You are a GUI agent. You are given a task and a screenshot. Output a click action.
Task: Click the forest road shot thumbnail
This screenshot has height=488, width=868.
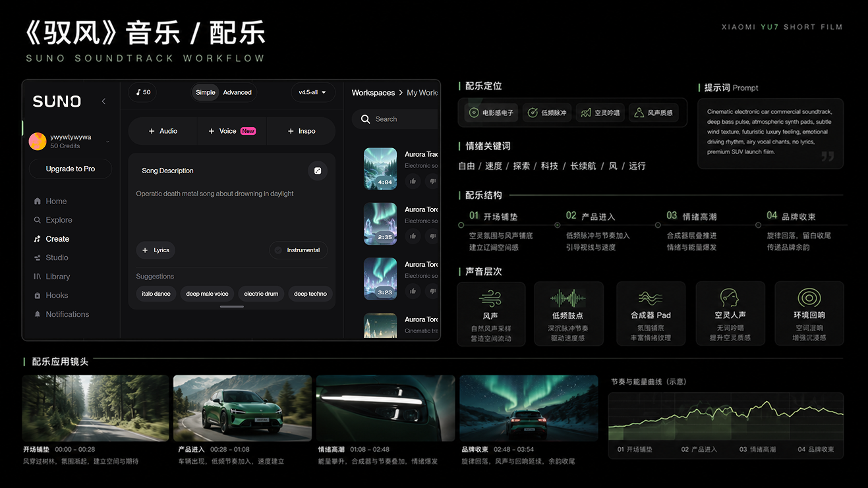[96, 408]
